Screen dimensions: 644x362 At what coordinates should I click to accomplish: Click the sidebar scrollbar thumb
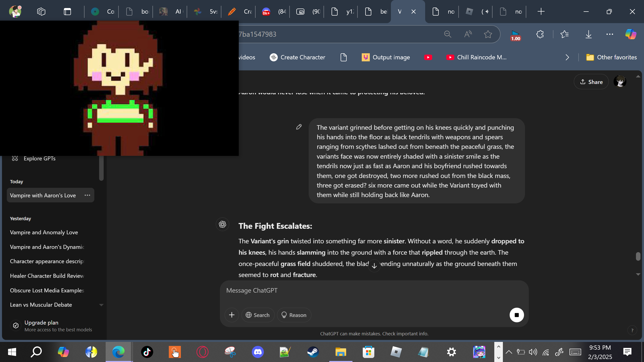(101, 168)
